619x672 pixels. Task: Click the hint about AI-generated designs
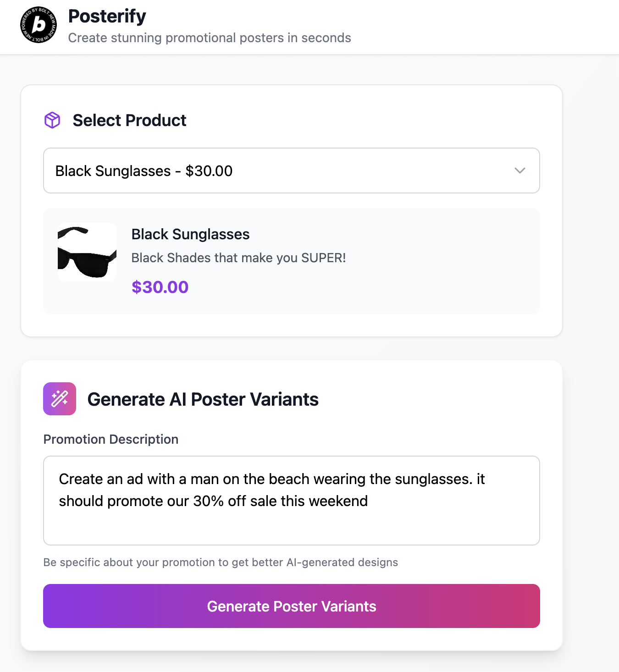pos(221,562)
